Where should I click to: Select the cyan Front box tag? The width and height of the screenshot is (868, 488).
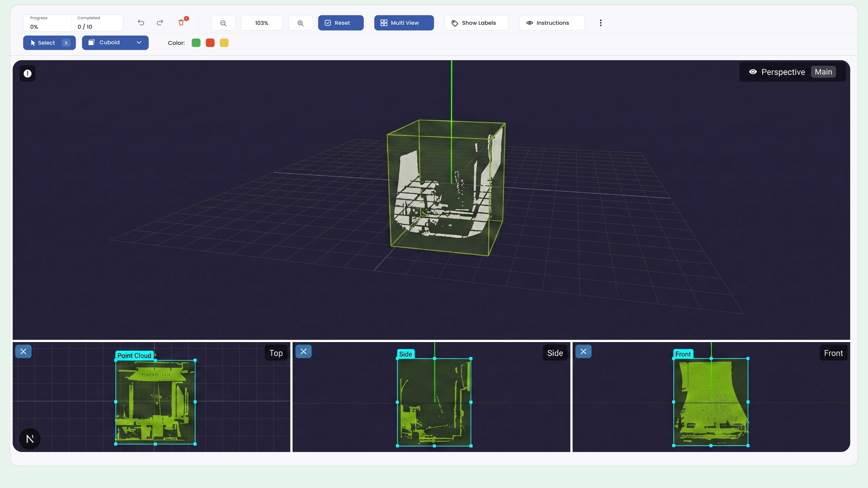tap(683, 354)
